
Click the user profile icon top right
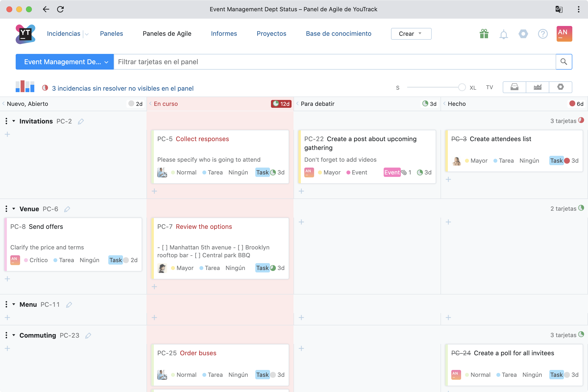[563, 33]
